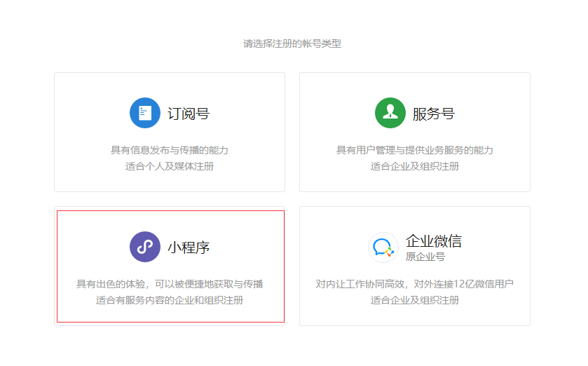This screenshot has width=588, height=366.
Task: Click text 适合个人及媒体注册
Action: pyautogui.click(x=170, y=166)
